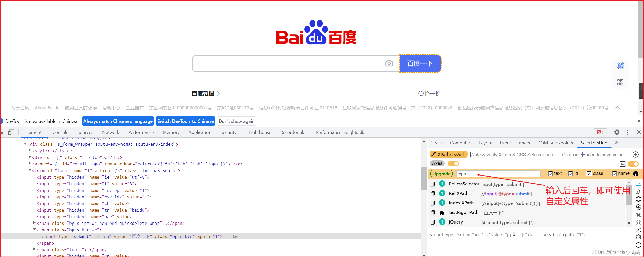Click the SelectorsHub reset circular arrow icon
The height and width of the screenshot is (257, 644).
point(638,245)
